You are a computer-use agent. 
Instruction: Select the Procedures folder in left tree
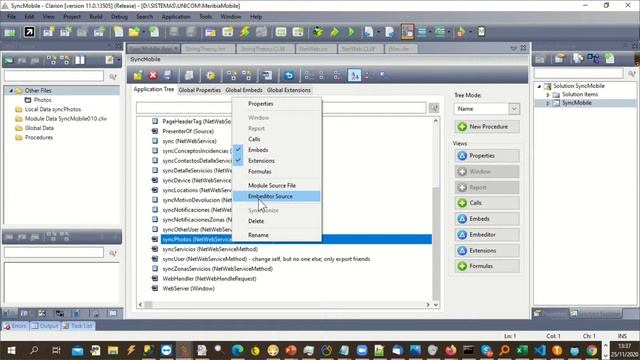38,138
